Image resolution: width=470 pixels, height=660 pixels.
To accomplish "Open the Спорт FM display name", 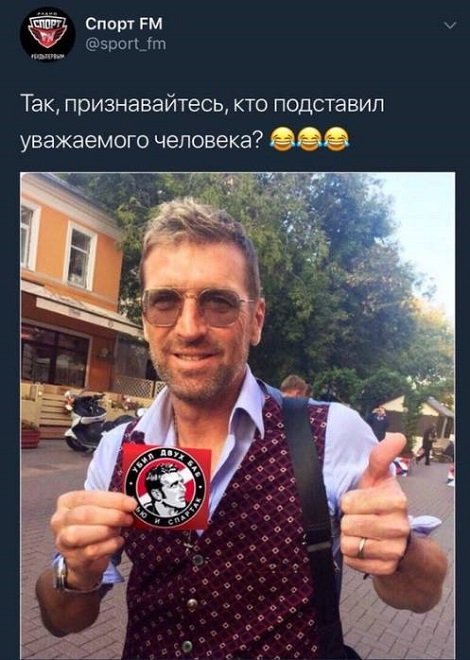I will pos(124,24).
